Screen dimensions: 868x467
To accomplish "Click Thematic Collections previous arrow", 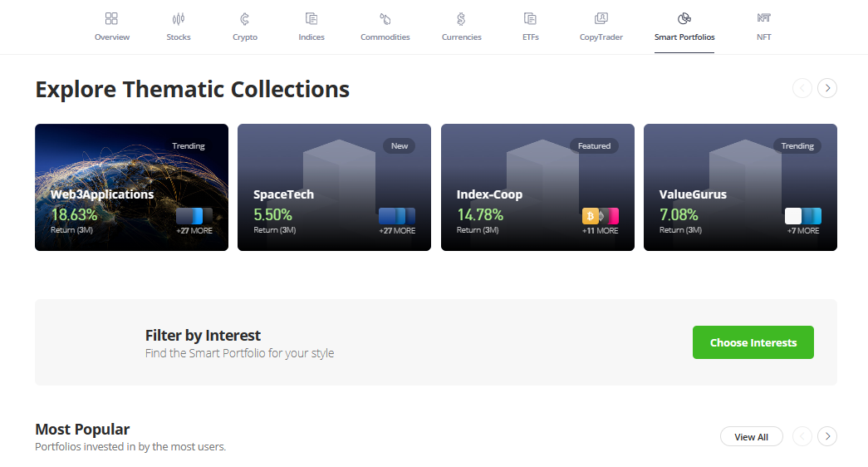I will pyautogui.click(x=802, y=88).
